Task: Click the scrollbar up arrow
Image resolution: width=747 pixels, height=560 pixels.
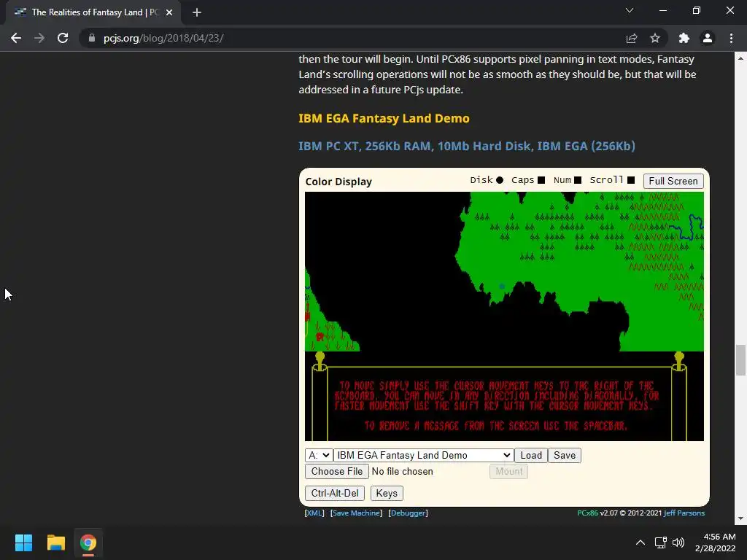Action: click(x=740, y=58)
